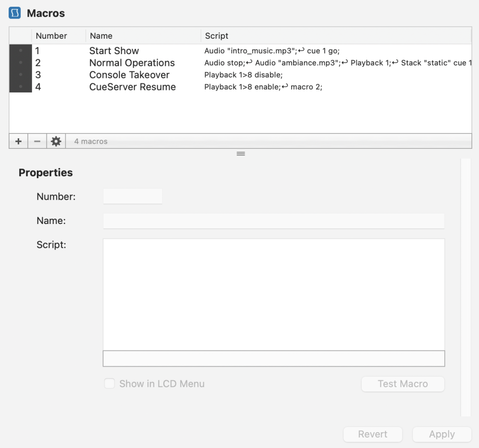Click the status dot for CueServer Resume

(x=21, y=87)
